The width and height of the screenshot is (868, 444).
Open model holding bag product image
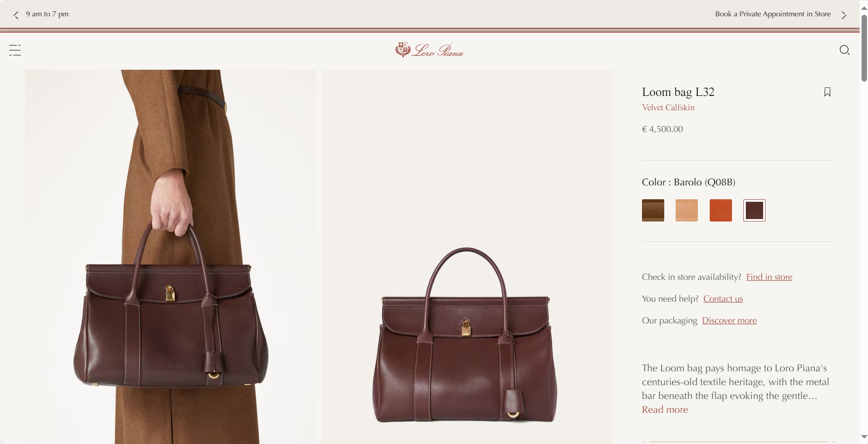(x=170, y=257)
